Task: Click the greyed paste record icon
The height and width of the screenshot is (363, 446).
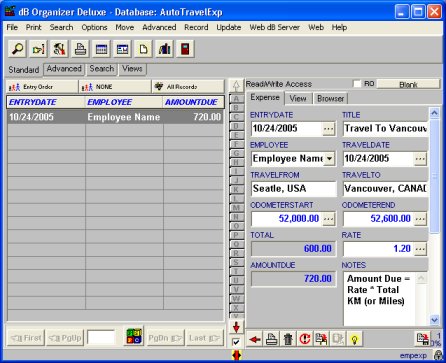Action: coord(338,340)
